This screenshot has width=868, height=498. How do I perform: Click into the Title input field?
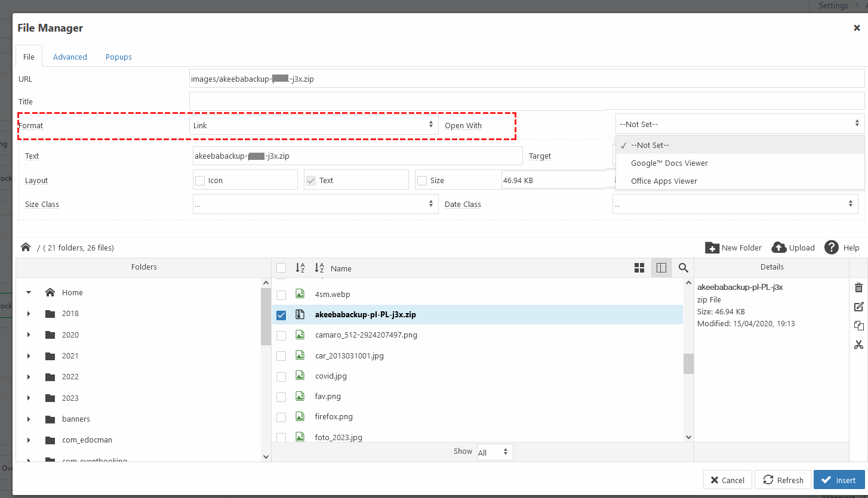click(x=526, y=101)
